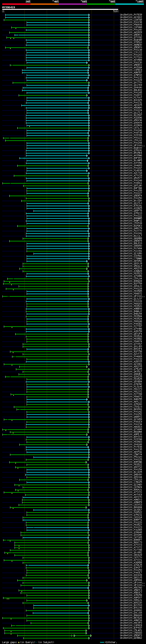Viewport: 146px width, 644px height.
Task: Click the yellow gap marker on UniRef100_C1FHQ8 row
Action: pos(16,28)
